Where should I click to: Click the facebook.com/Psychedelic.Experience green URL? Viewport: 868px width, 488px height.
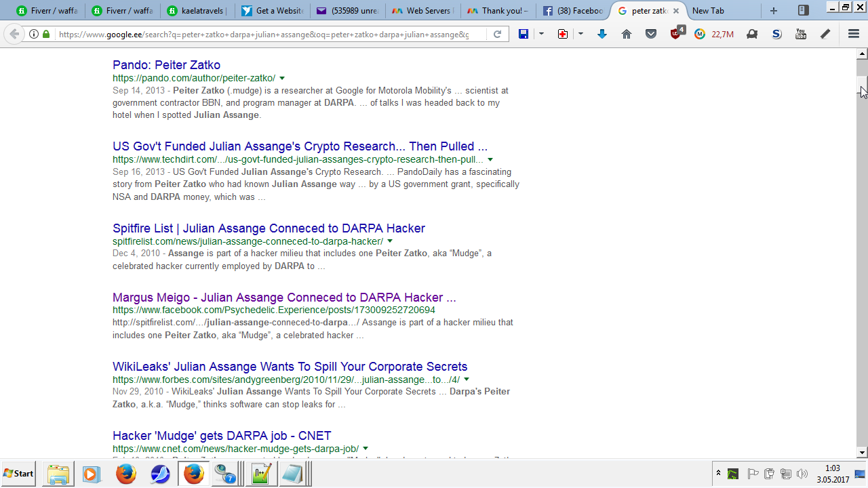274,310
